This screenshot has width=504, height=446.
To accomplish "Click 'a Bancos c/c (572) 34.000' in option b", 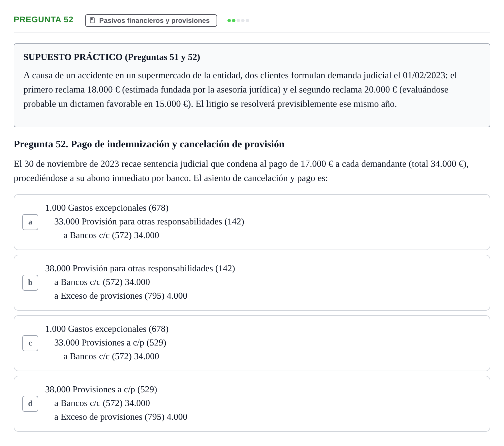I will point(102,282).
